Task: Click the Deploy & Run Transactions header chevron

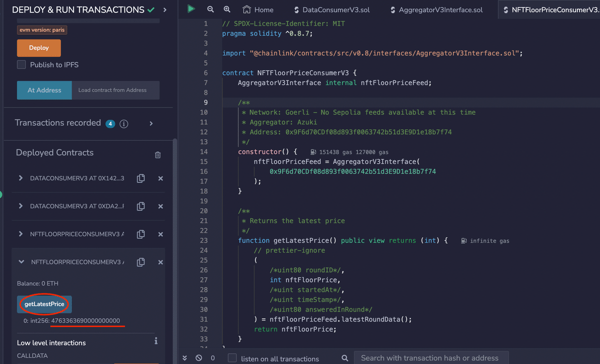Action: pyautogui.click(x=165, y=10)
